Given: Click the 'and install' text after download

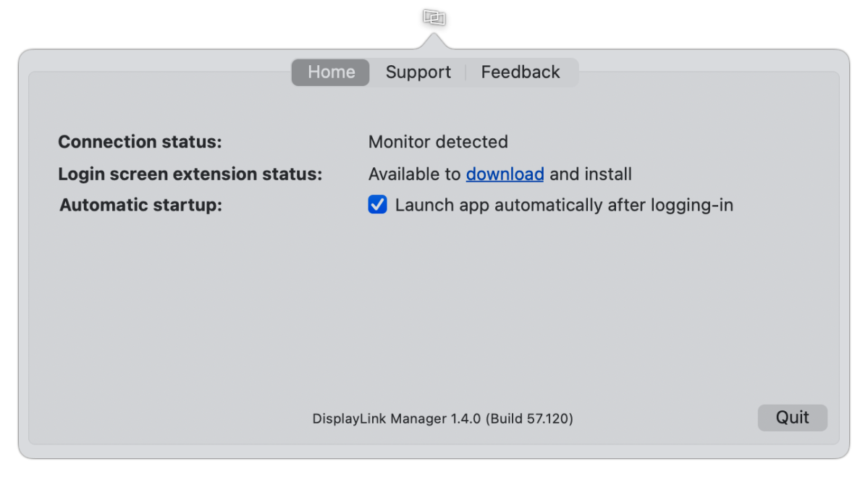Looking at the screenshot, I should coord(591,174).
